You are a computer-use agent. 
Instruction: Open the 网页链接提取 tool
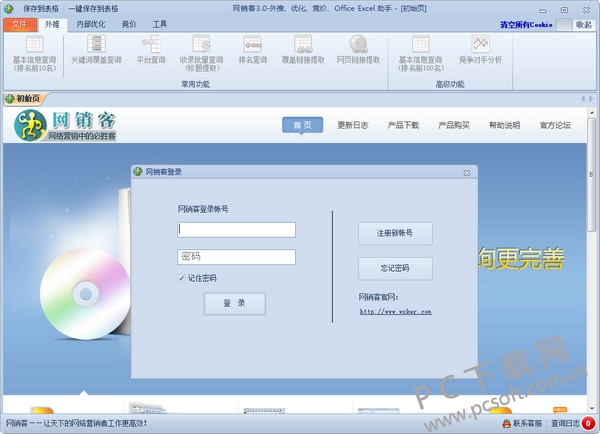pyautogui.click(x=358, y=49)
